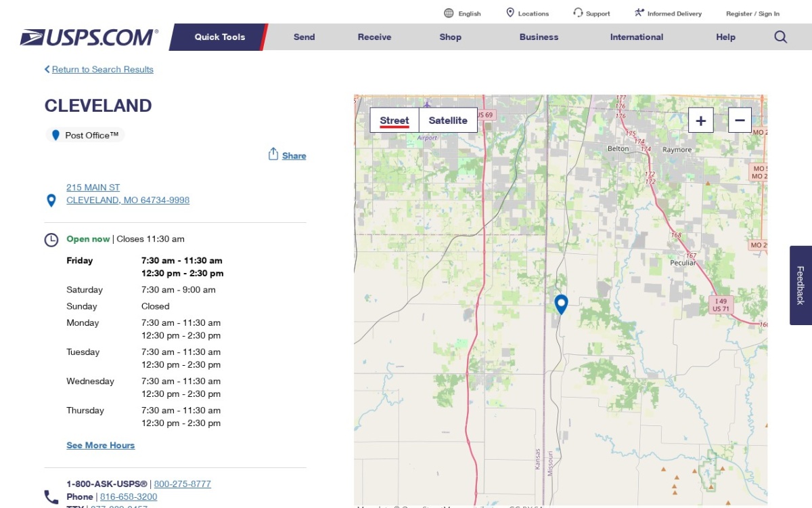Click the back chevron beside Return link
This screenshot has width=812, height=508.
pos(47,69)
